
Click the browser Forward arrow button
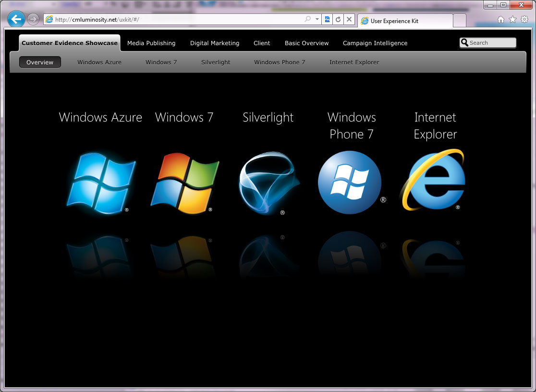pos(33,19)
